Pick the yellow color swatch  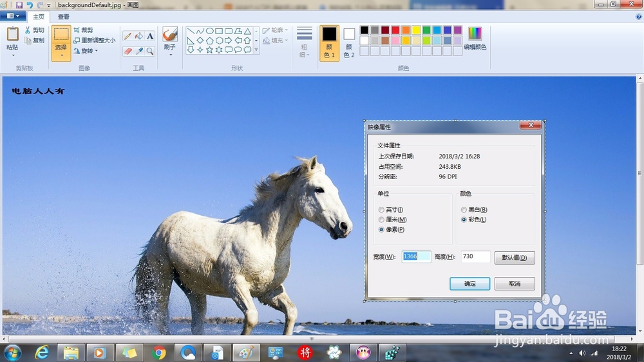(416, 30)
